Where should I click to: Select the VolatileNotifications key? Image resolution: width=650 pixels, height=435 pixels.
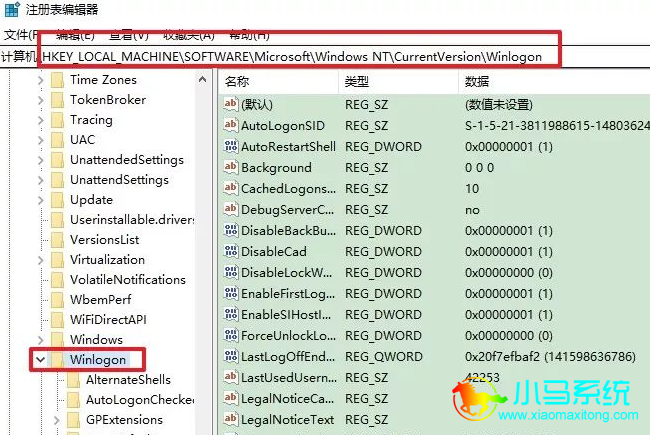click(x=128, y=279)
